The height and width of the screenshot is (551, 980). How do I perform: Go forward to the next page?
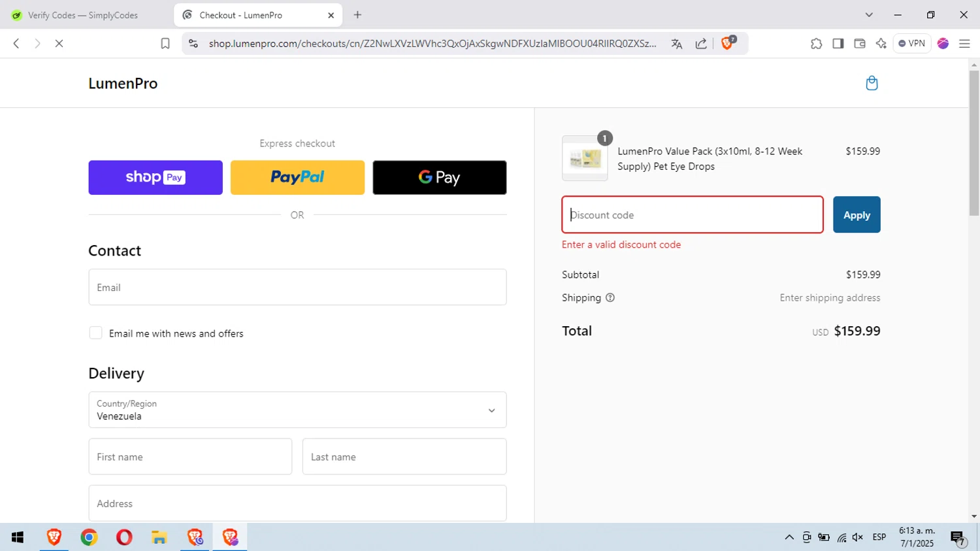tap(37, 43)
